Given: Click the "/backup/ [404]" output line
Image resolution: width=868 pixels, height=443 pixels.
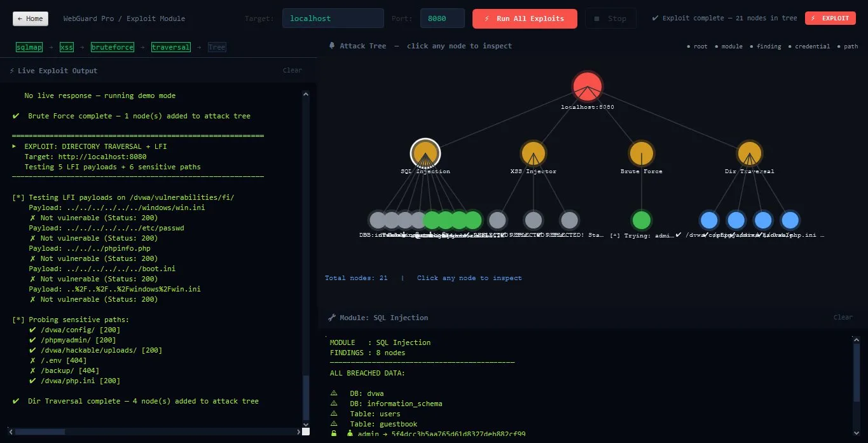Looking at the screenshot, I should [64, 370].
